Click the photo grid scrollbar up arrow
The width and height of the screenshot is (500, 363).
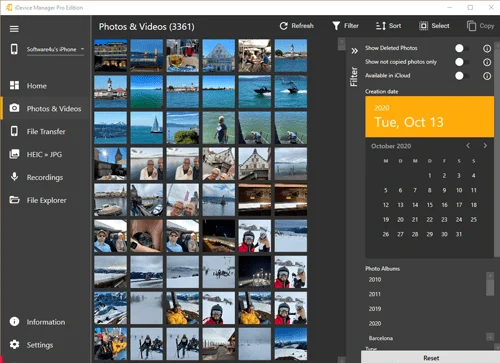coord(342,41)
